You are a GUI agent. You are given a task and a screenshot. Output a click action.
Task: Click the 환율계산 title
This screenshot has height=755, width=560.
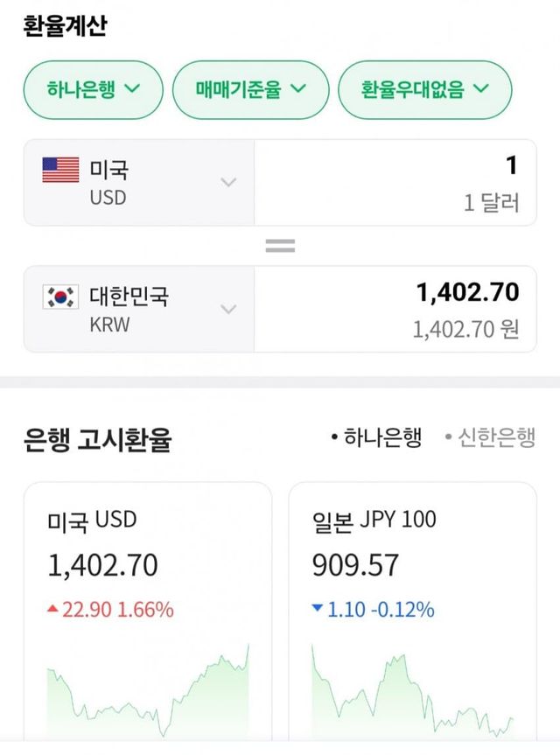(x=65, y=25)
